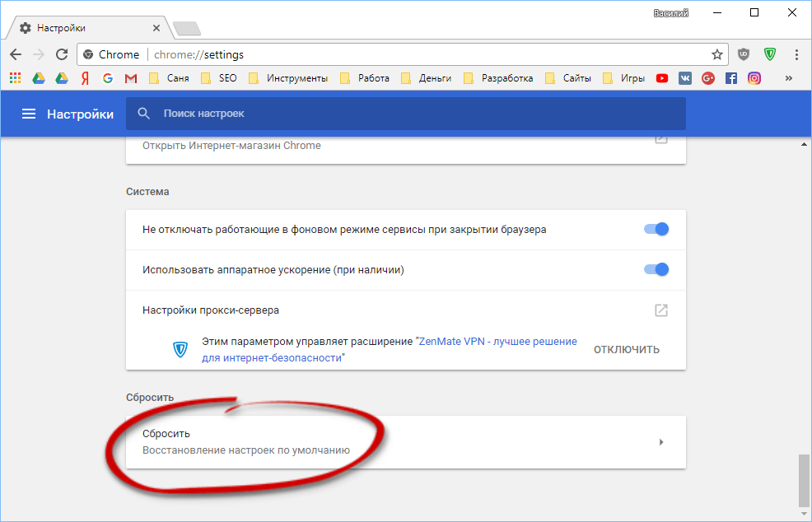Open the Instagram bookmark
812x522 pixels.
pos(754,78)
